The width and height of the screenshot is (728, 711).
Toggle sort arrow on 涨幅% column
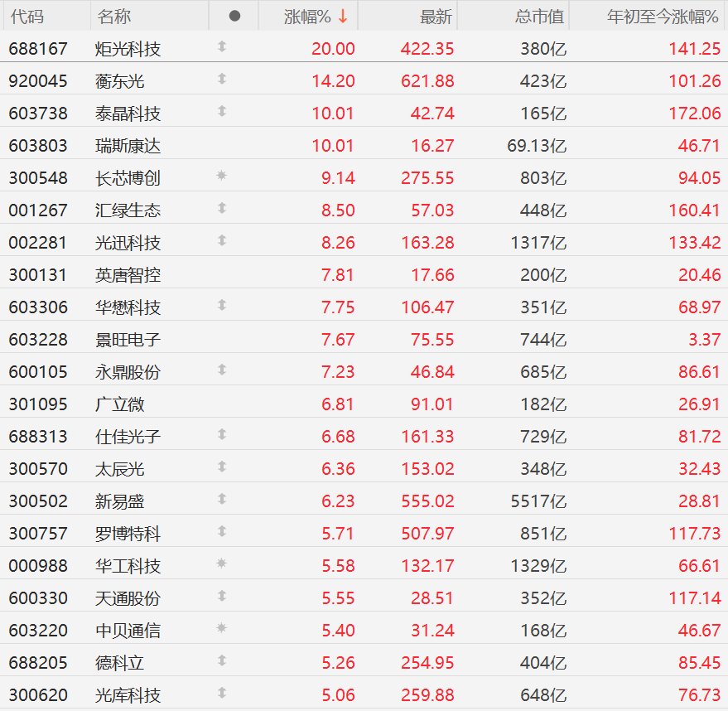[343, 17]
